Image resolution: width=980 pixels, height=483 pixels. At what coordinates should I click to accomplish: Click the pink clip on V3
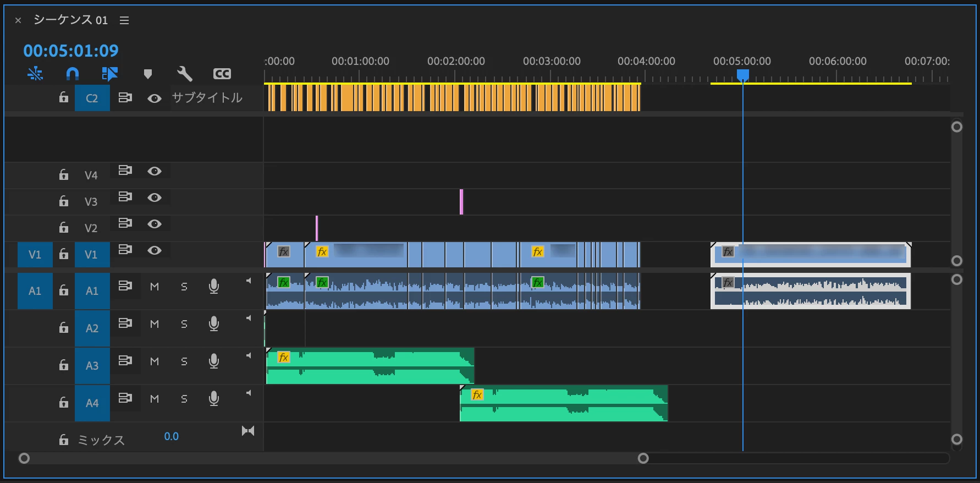pos(461,202)
